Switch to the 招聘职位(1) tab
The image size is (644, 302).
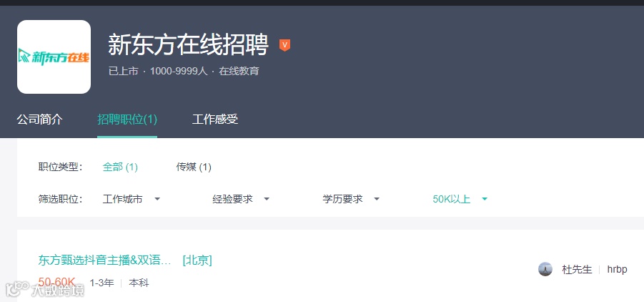pyautogui.click(x=127, y=120)
